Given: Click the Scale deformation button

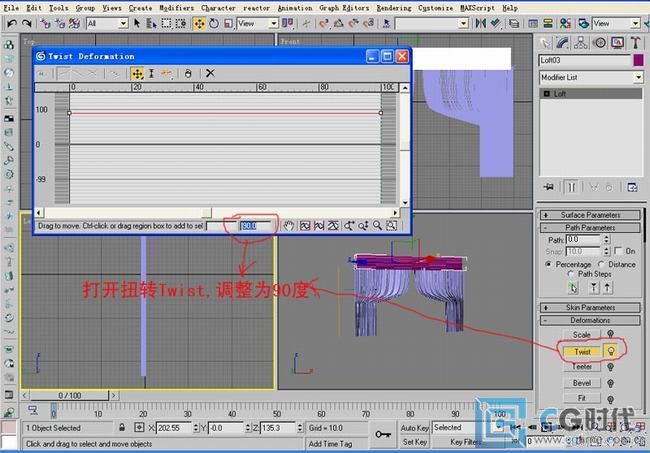Looking at the screenshot, I should (x=582, y=334).
